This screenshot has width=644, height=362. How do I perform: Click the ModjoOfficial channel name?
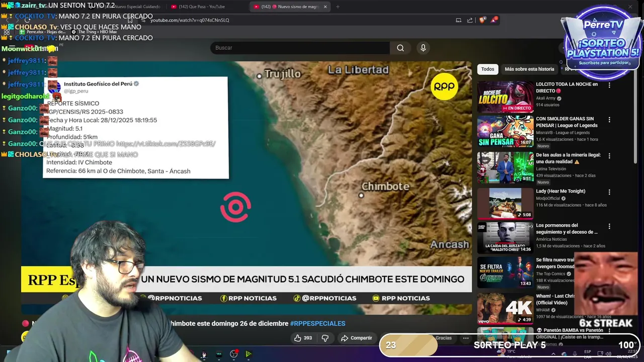(548, 198)
